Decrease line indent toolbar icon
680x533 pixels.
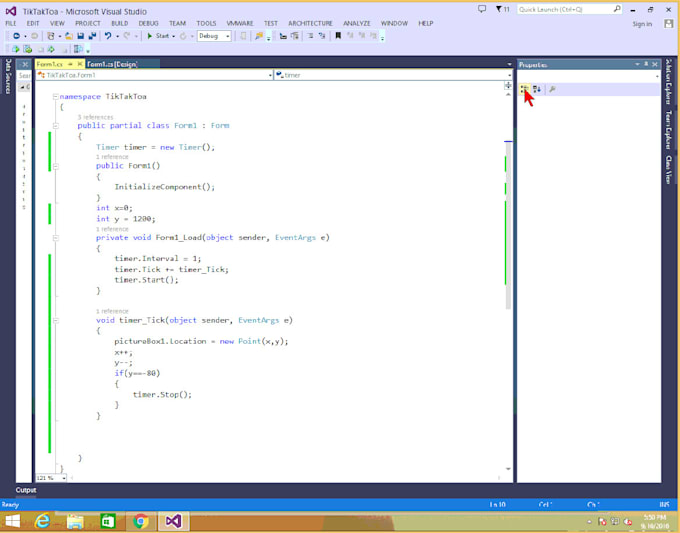tap(311, 36)
